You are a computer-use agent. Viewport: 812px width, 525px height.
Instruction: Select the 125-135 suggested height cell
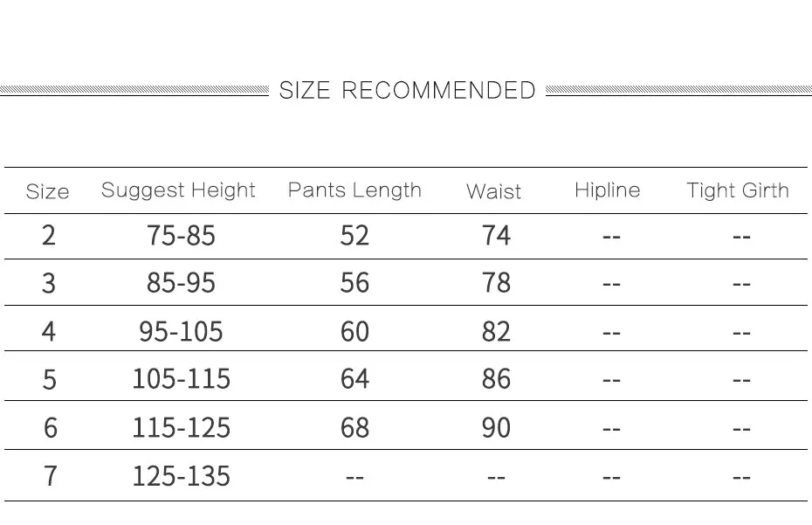pyautogui.click(x=181, y=476)
